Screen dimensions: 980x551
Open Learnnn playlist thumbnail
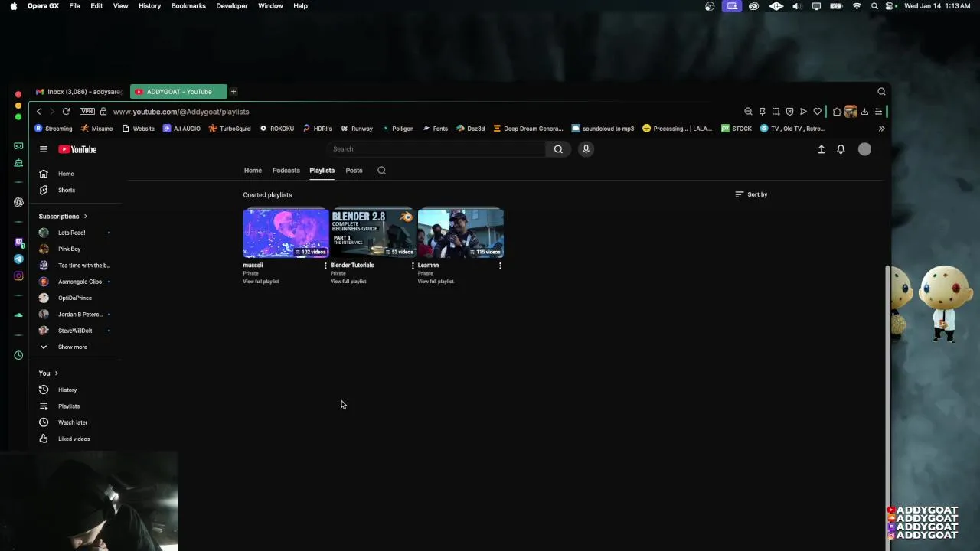460,233
